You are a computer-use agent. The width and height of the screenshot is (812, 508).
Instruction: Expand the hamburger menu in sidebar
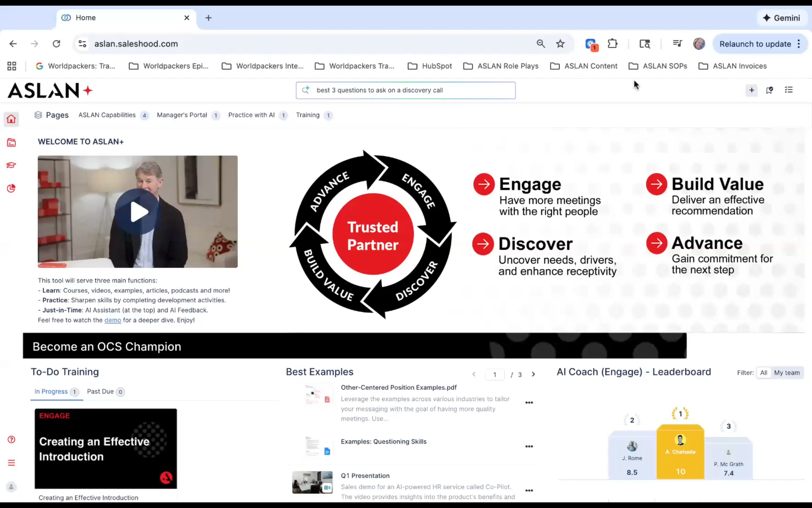point(11,463)
